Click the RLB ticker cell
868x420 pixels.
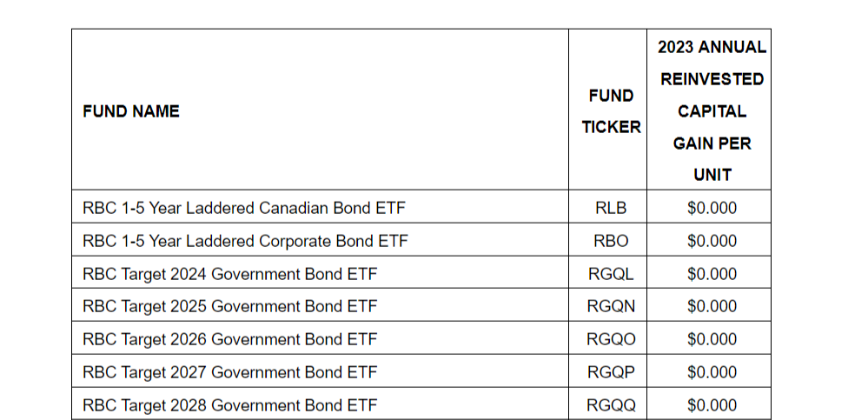(611, 209)
